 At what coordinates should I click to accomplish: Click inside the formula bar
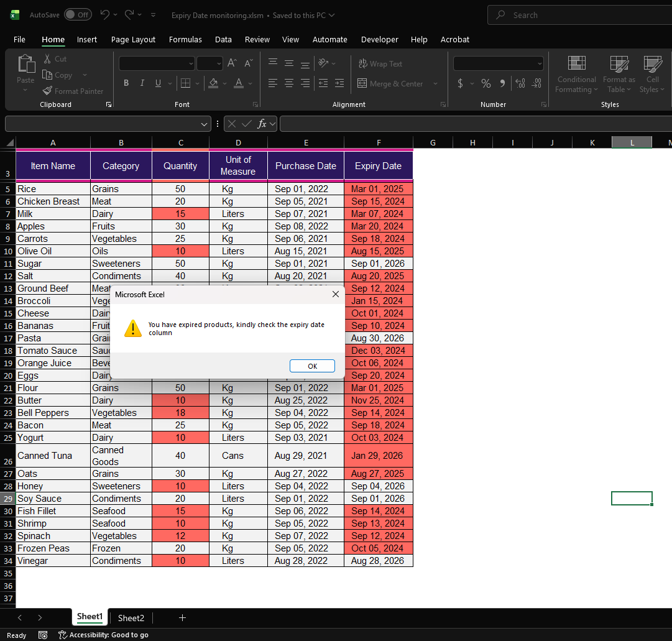[435, 123]
